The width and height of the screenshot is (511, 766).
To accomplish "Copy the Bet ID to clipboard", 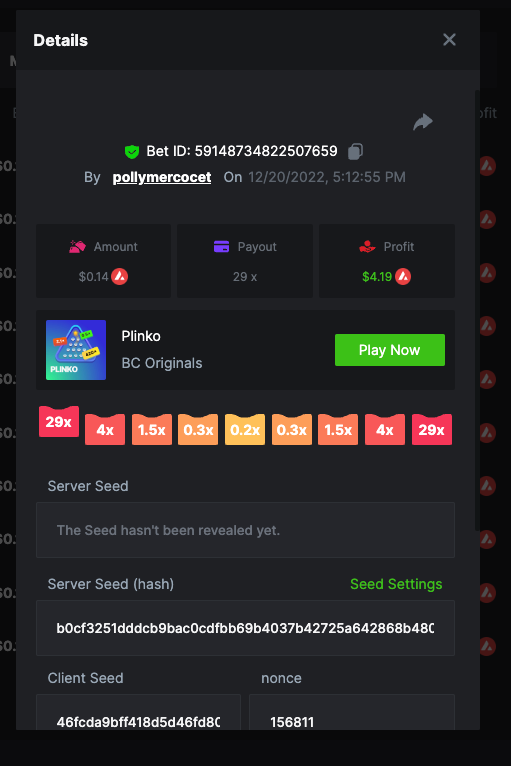I will pos(355,151).
